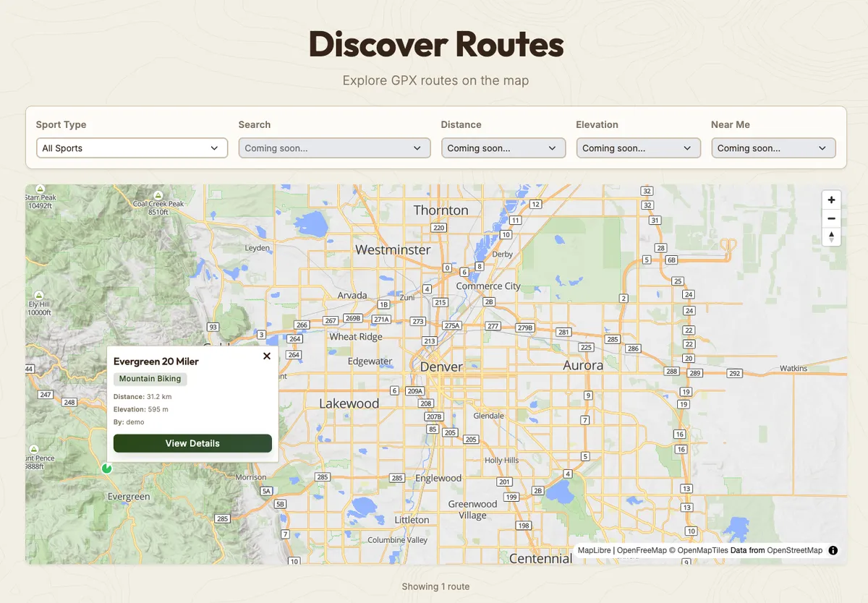The width and height of the screenshot is (868, 603).
Task: Expand the Distance filter dropdown
Action: pyautogui.click(x=503, y=148)
